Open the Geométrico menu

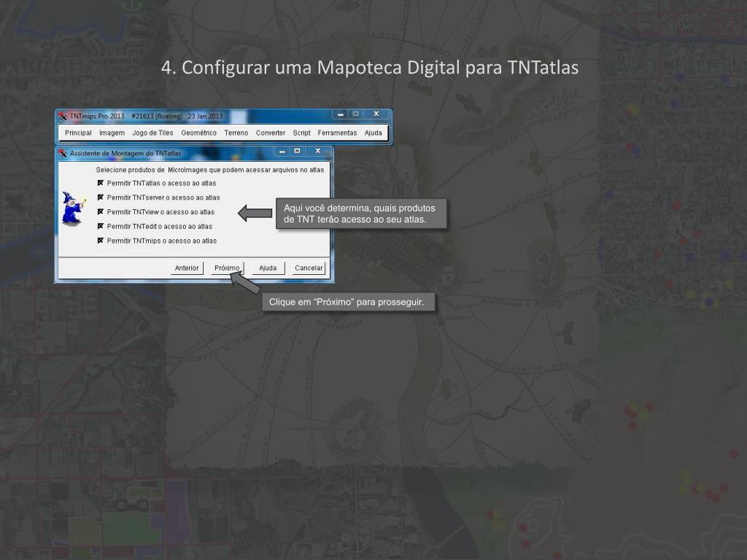click(198, 133)
